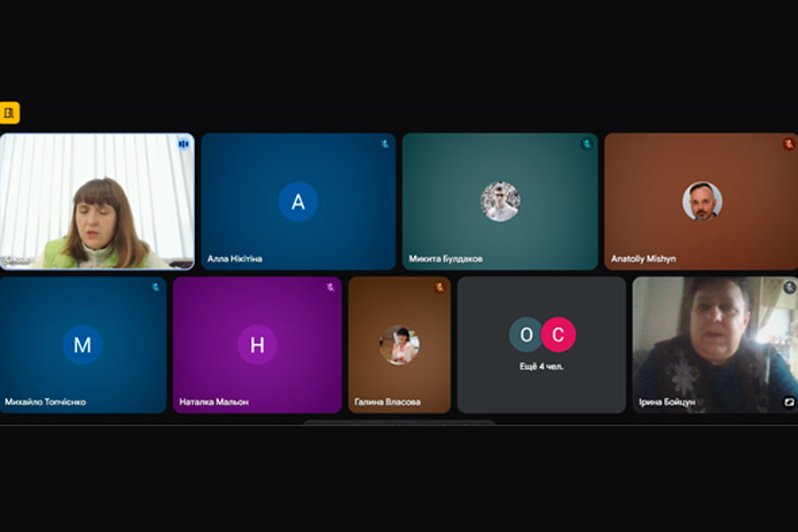Click the letter M avatar of Михайло Топчієнко
This screenshot has width=798, height=532.
click(x=82, y=345)
